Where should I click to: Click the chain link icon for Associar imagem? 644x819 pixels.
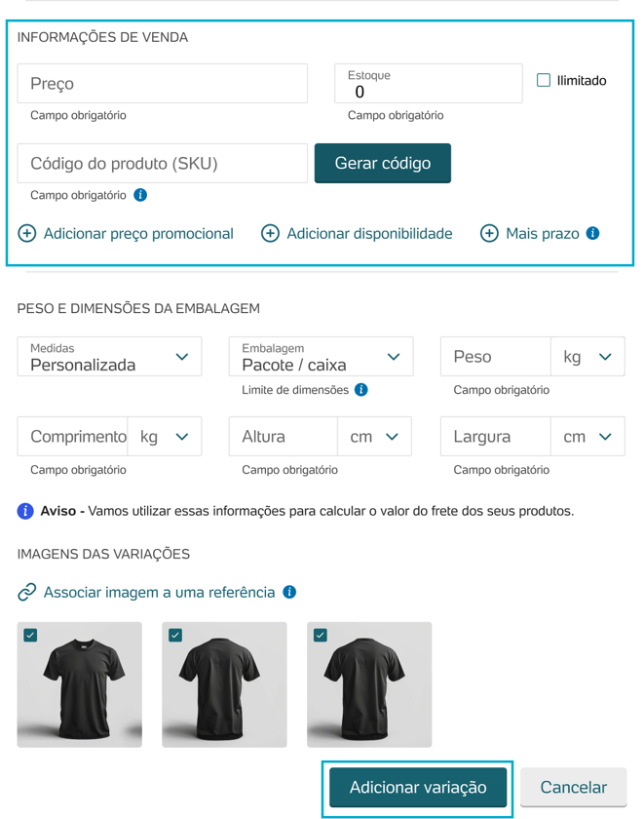(26, 593)
